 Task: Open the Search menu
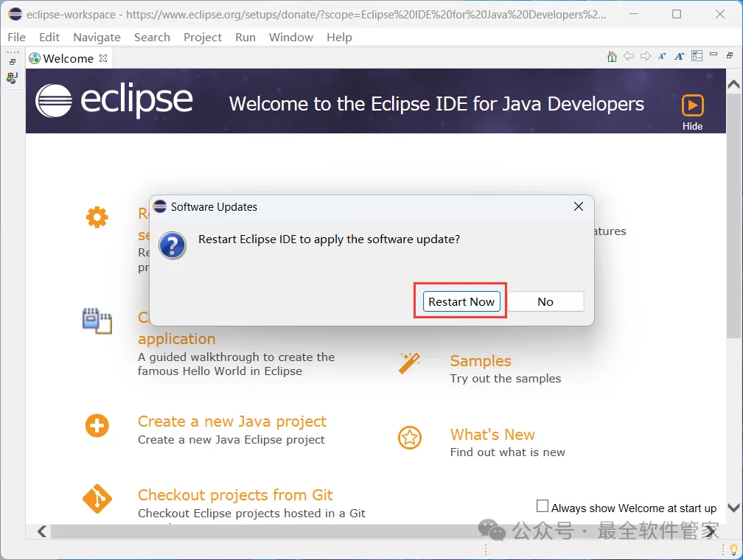tap(152, 38)
